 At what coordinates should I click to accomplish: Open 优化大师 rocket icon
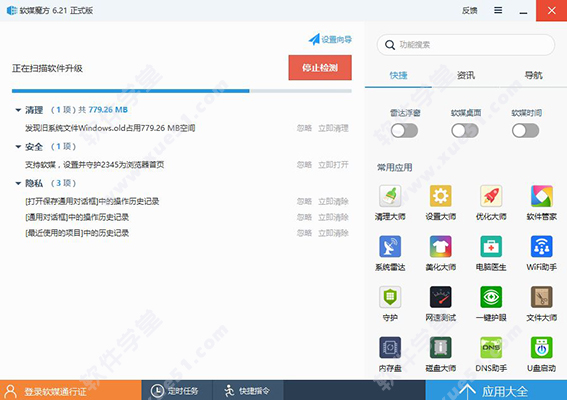tap(491, 196)
